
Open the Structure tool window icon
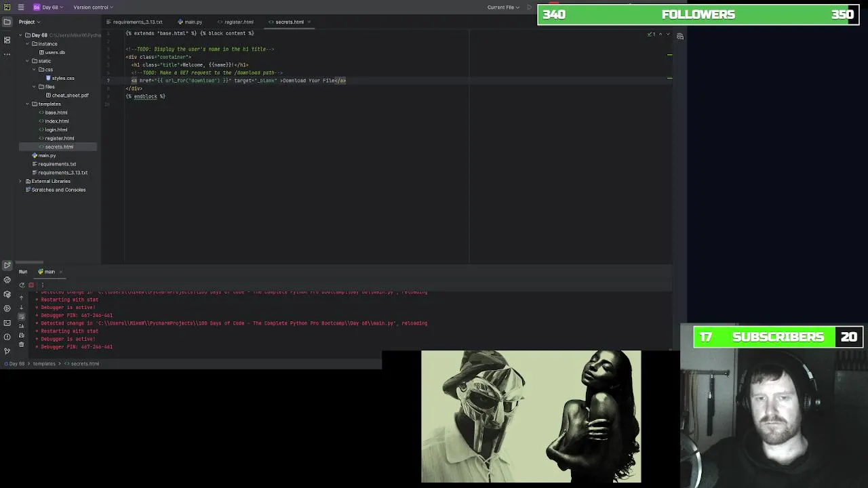point(7,40)
